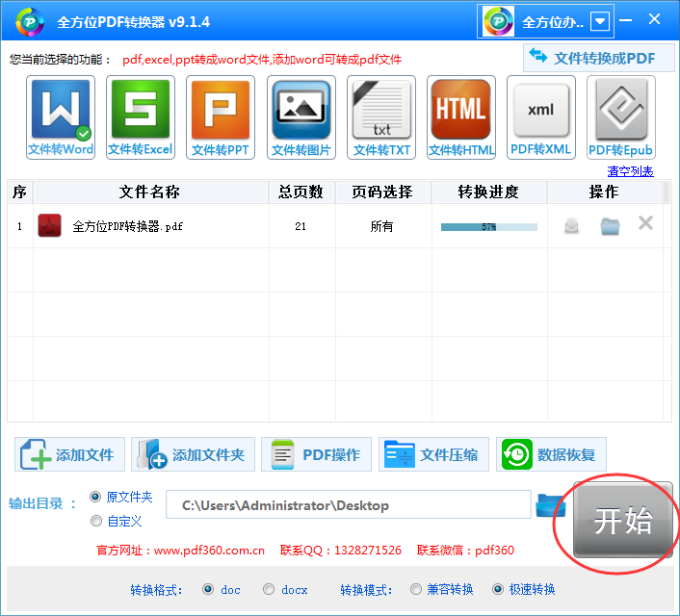Open output folder icon in 全方位PDF转换器.pdf row
Image resolution: width=680 pixels, height=616 pixels.
click(610, 226)
